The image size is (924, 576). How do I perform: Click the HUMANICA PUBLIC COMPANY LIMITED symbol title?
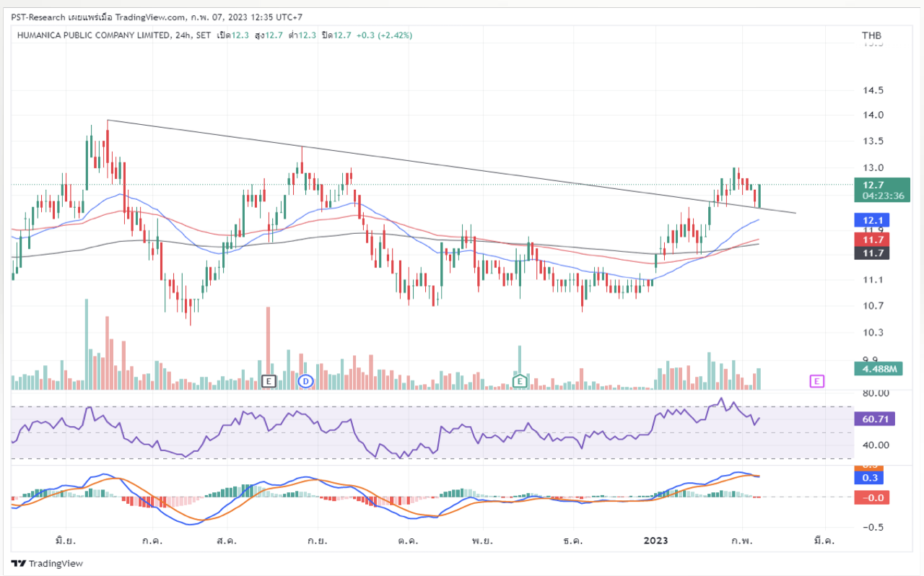point(94,35)
